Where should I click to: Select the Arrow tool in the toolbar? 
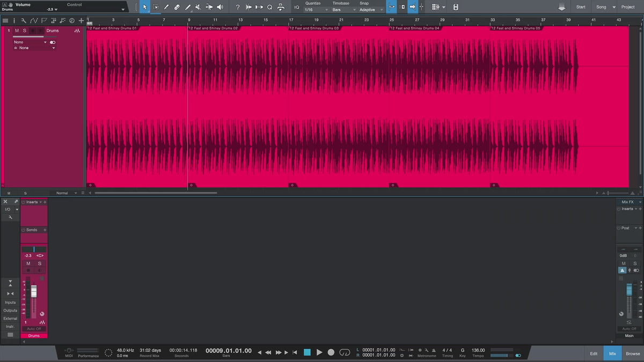145,7
